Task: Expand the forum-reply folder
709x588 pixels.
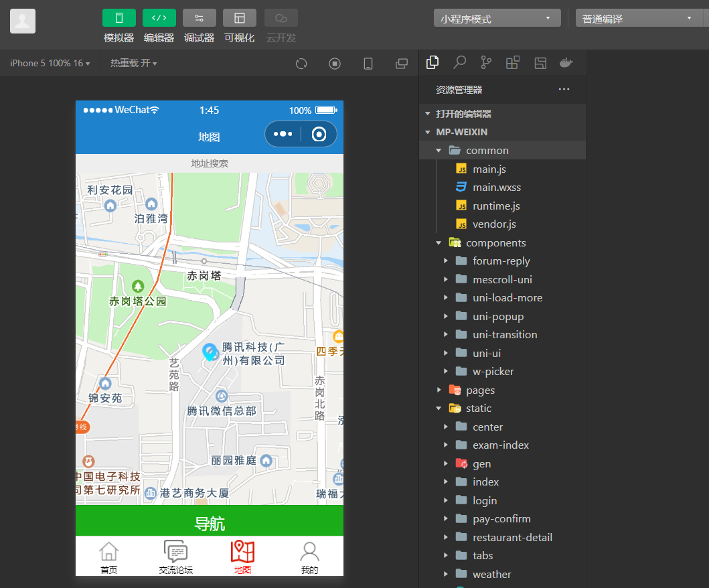Action: click(503, 261)
